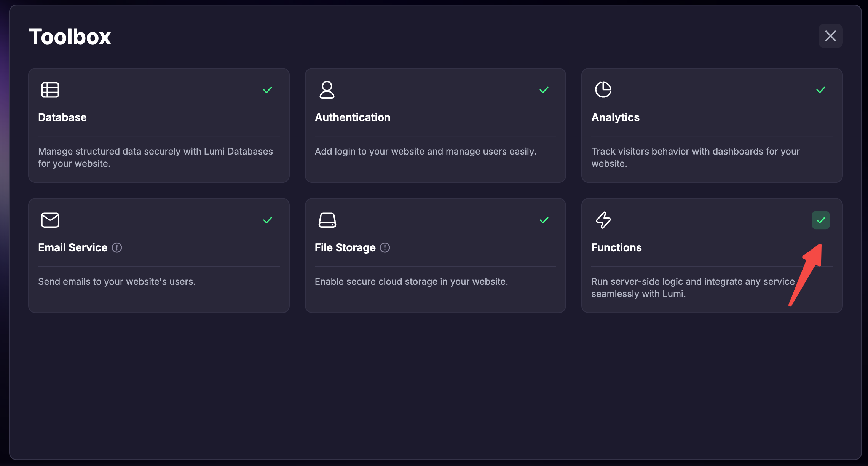The width and height of the screenshot is (868, 466).
Task: Toggle the Analytics checkmark
Action: click(x=820, y=90)
